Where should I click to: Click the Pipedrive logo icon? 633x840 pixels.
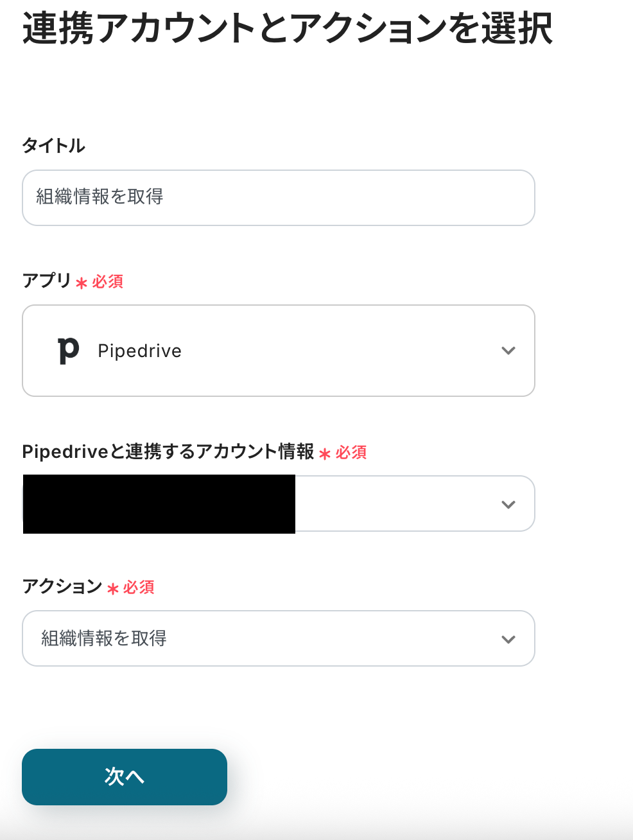68,351
